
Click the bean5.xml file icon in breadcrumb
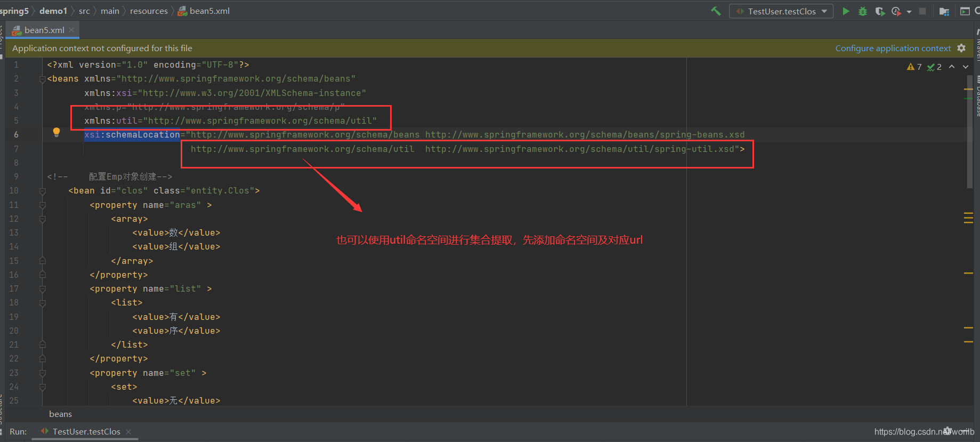coord(182,11)
